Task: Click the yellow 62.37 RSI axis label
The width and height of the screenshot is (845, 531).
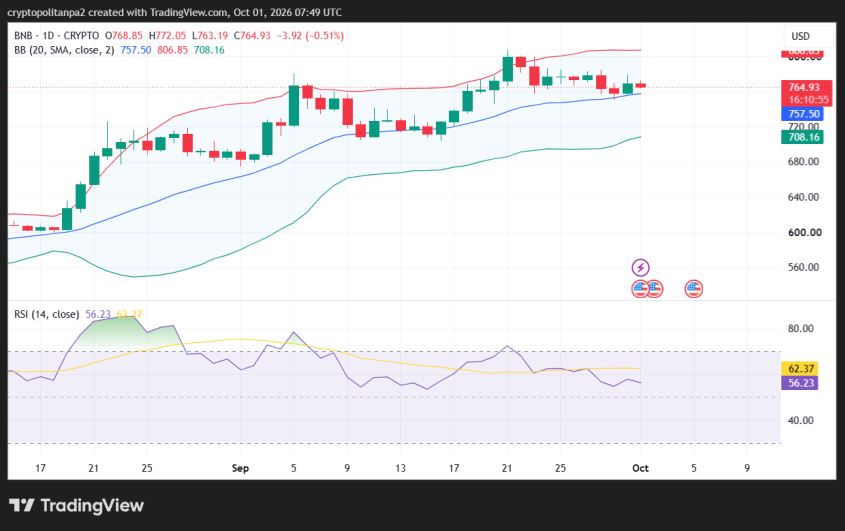Action: point(800,369)
